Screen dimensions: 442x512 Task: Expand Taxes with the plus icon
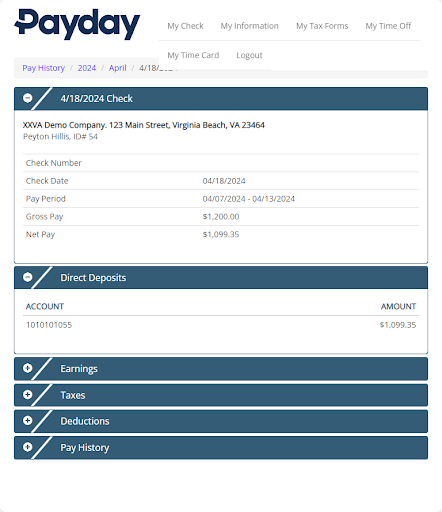pos(28,395)
